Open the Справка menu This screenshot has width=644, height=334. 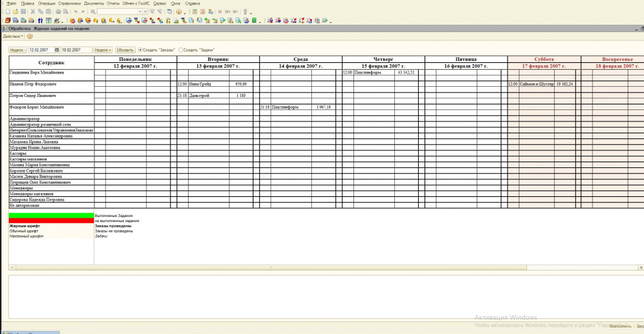point(192,3)
